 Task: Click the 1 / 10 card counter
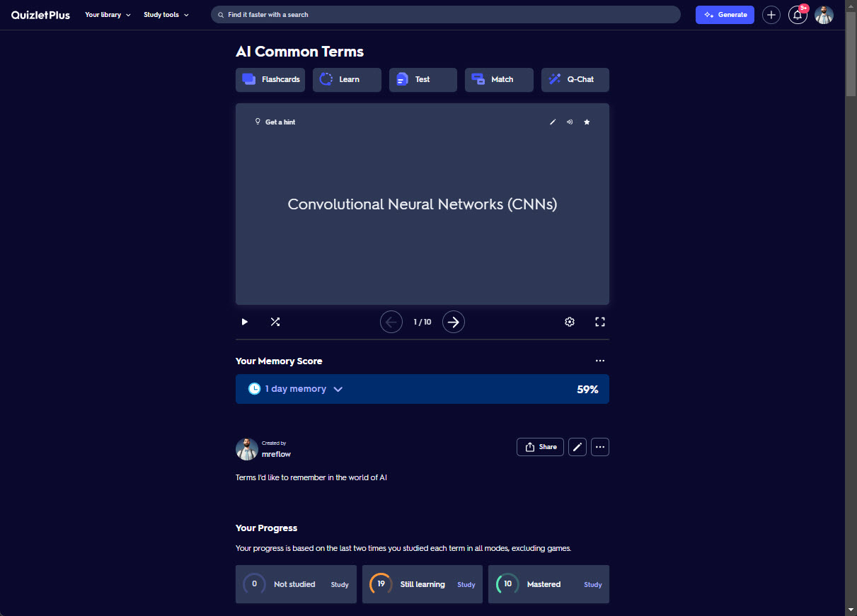[422, 322]
